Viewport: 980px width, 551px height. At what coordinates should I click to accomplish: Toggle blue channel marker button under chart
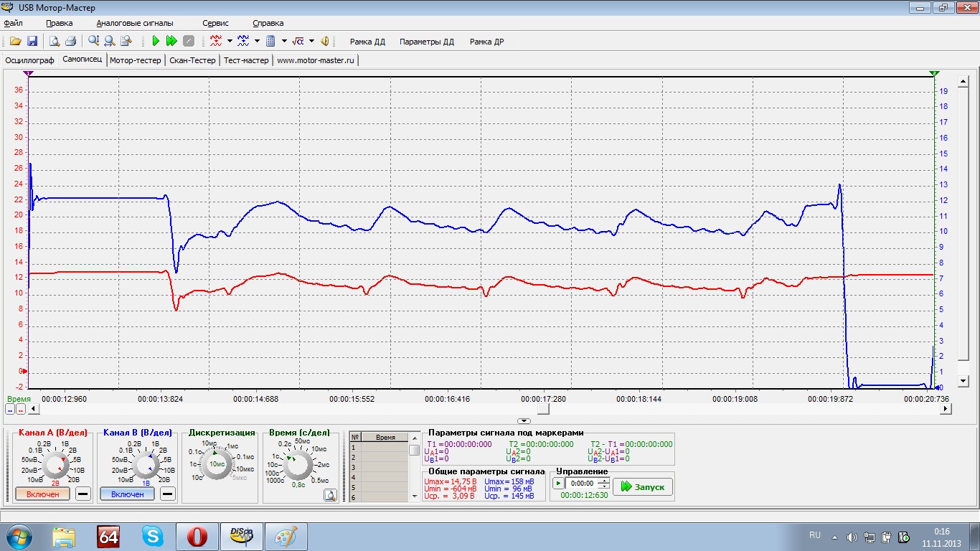pyautogui.click(x=10, y=409)
